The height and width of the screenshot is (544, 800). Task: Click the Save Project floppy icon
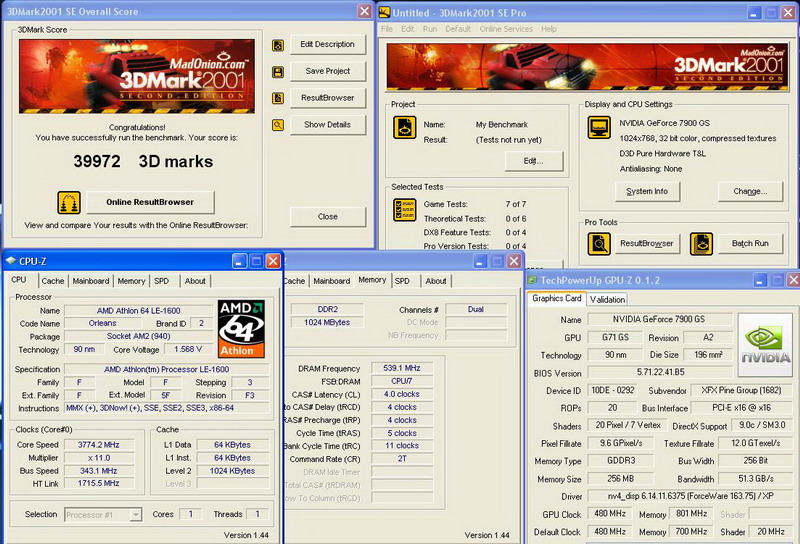(x=278, y=72)
